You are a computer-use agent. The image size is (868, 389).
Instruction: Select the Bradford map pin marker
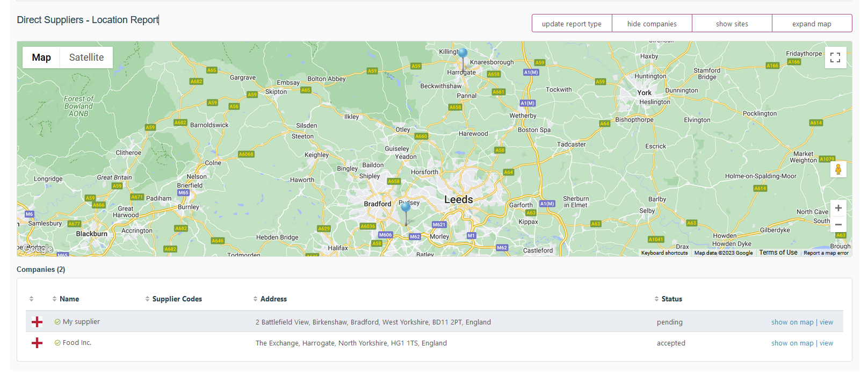pos(406,207)
